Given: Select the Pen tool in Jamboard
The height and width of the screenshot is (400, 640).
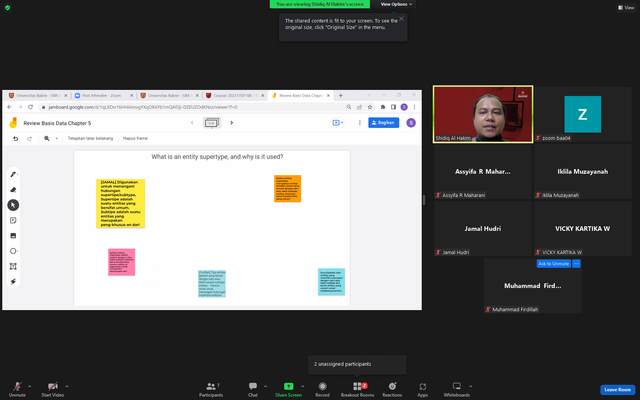Looking at the screenshot, I should tap(13, 175).
